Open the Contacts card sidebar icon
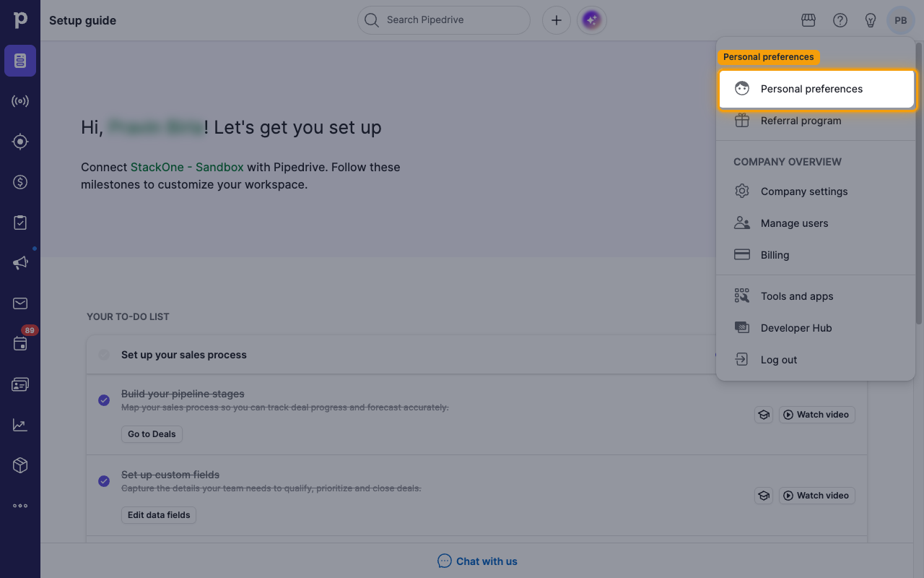The height and width of the screenshot is (578, 924). click(x=20, y=384)
